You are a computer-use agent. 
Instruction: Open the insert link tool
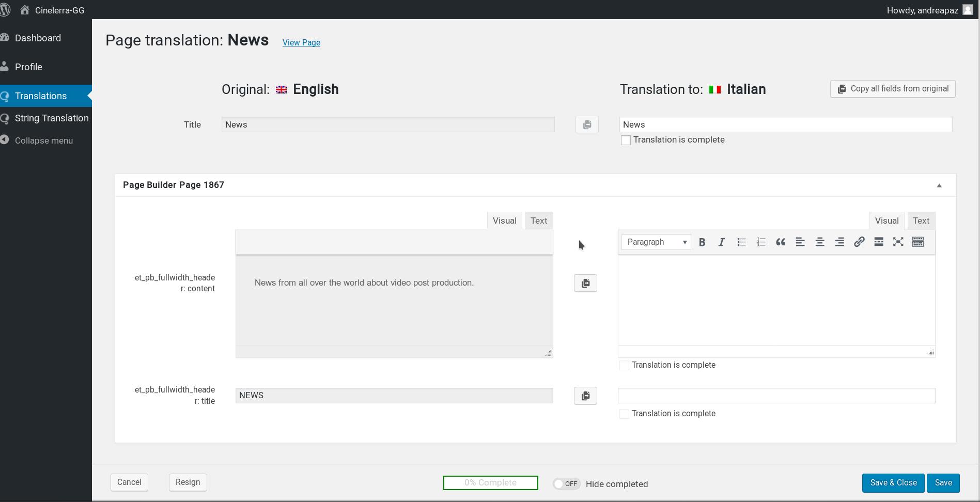pyautogui.click(x=859, y=242)
